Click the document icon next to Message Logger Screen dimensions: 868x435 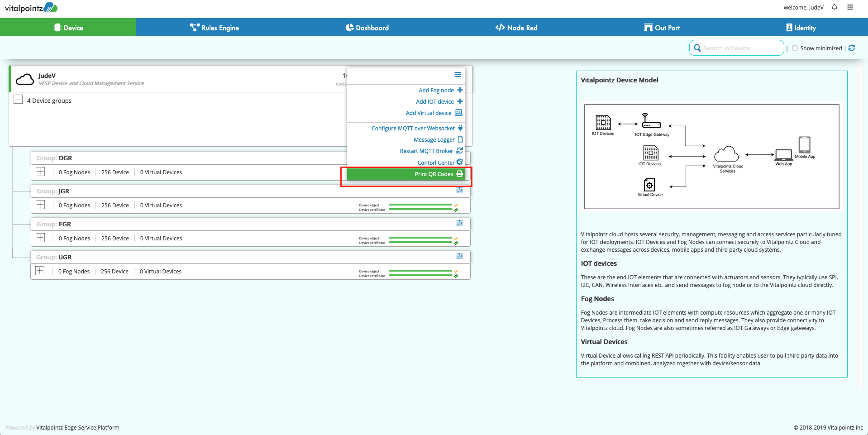point(460,139)
